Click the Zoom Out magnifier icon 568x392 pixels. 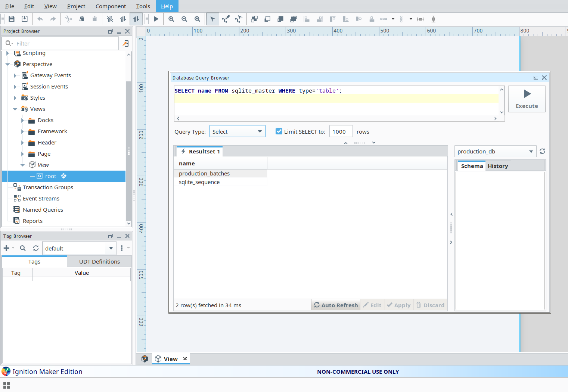184,19
